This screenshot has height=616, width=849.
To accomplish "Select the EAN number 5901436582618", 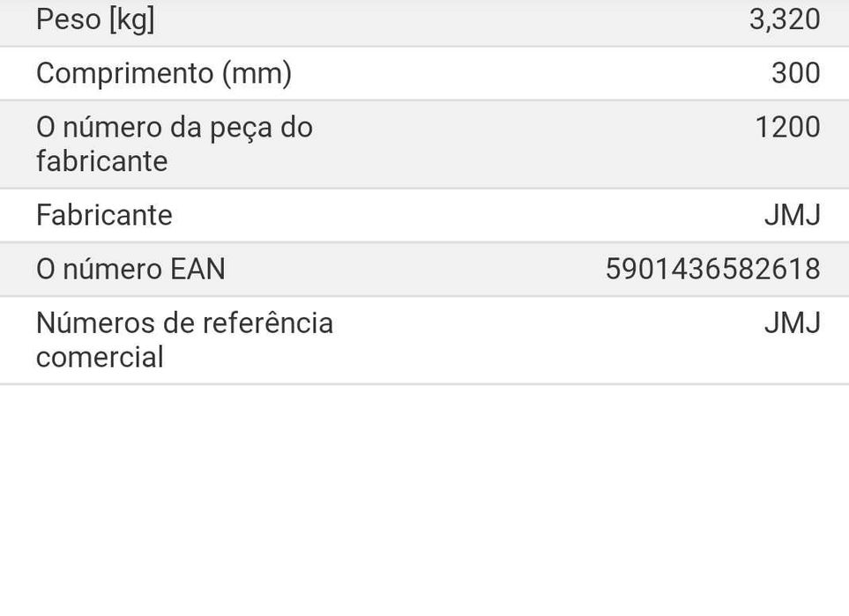I will coord(712,269).
